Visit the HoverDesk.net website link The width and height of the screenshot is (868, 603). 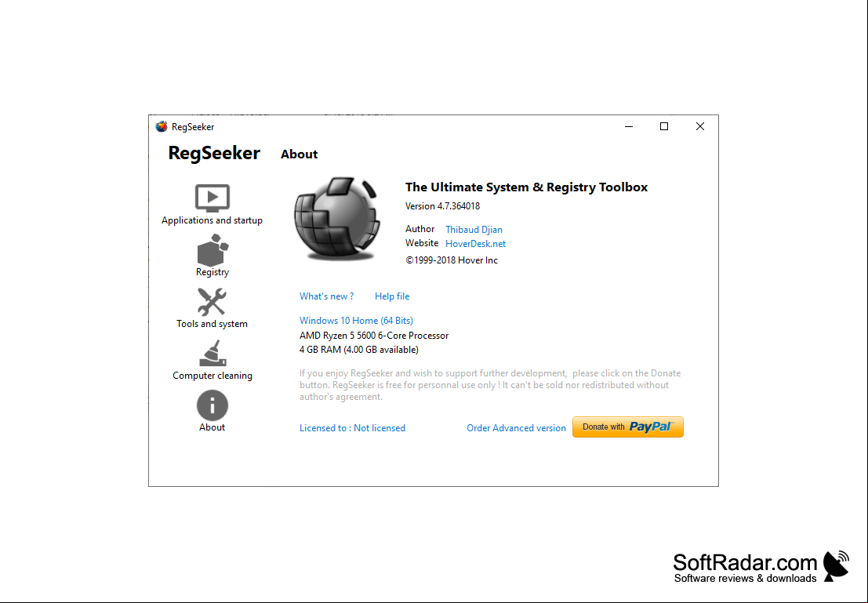coord(475,244)
